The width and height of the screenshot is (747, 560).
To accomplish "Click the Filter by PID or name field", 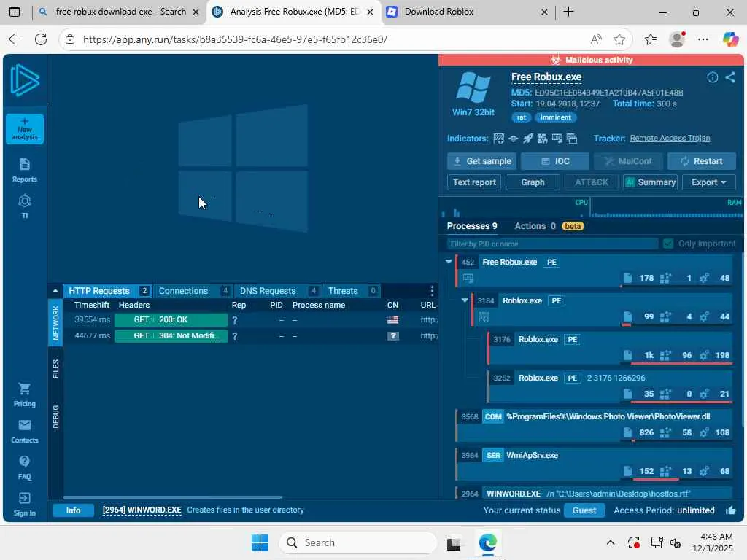I will [553, 244].
